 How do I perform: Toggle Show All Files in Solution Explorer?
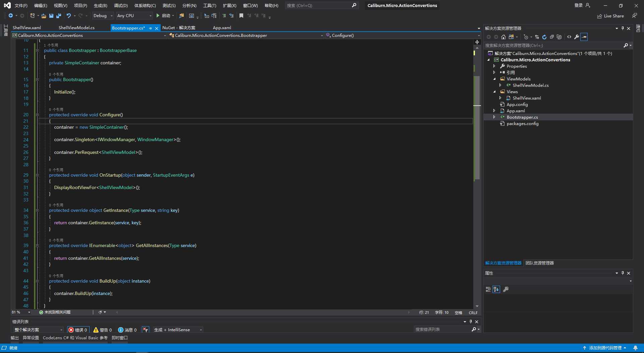559,37
